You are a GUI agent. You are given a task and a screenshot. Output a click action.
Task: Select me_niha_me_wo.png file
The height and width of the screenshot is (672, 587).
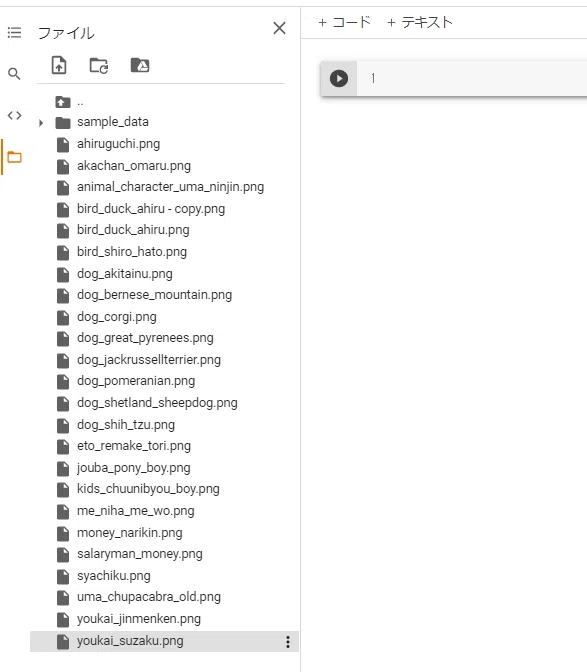pyautogui.click(x=135, y=511)
